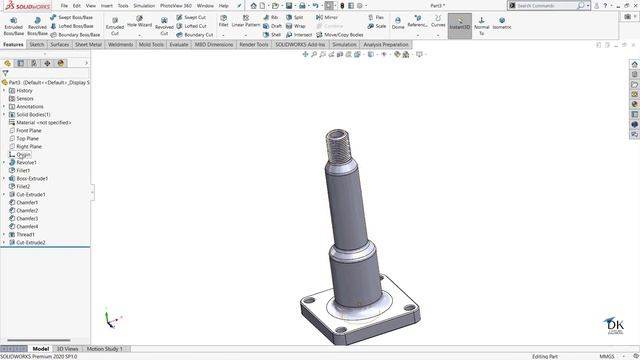Viewport: 640px width, 360px height.
Task: Select the Wrap tool
Action: 296,26
